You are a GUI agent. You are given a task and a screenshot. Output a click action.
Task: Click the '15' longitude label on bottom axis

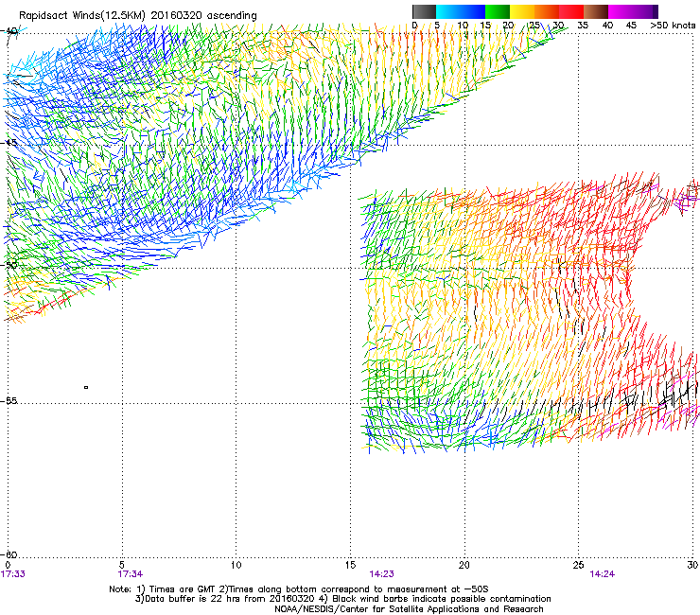(x=350, y=565)
